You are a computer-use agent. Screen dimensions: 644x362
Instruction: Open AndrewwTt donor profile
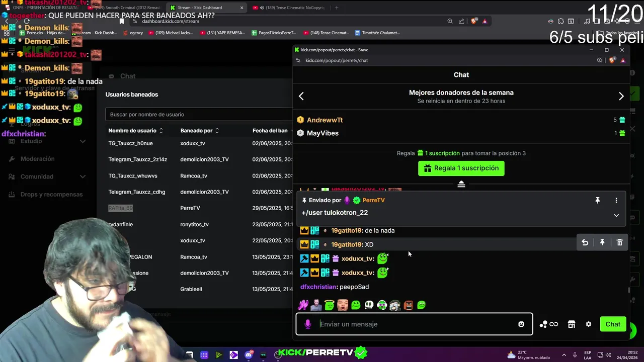tap(325, 120)
